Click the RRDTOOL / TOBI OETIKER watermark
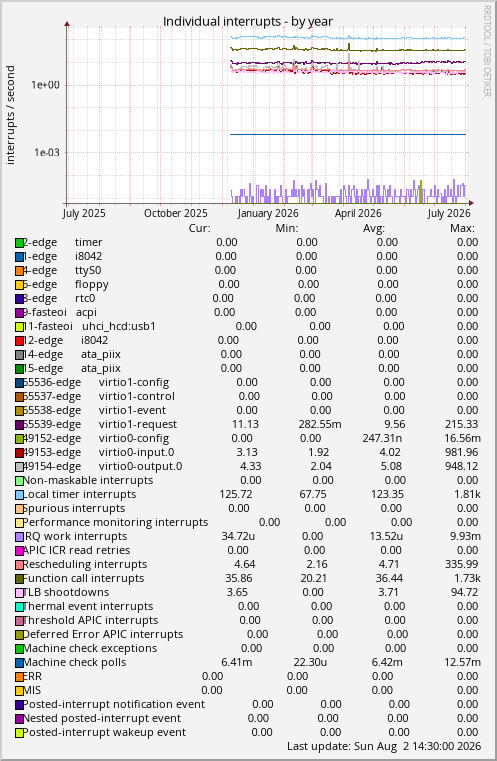Image resolution: width=497 pixels, height=761 pixels. pos(487,51)
